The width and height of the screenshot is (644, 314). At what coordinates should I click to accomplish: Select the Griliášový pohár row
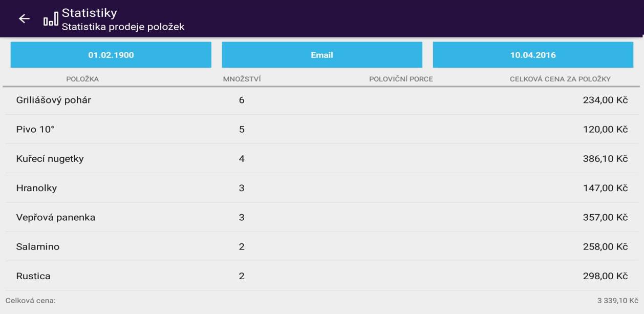(x=54, y=100)
